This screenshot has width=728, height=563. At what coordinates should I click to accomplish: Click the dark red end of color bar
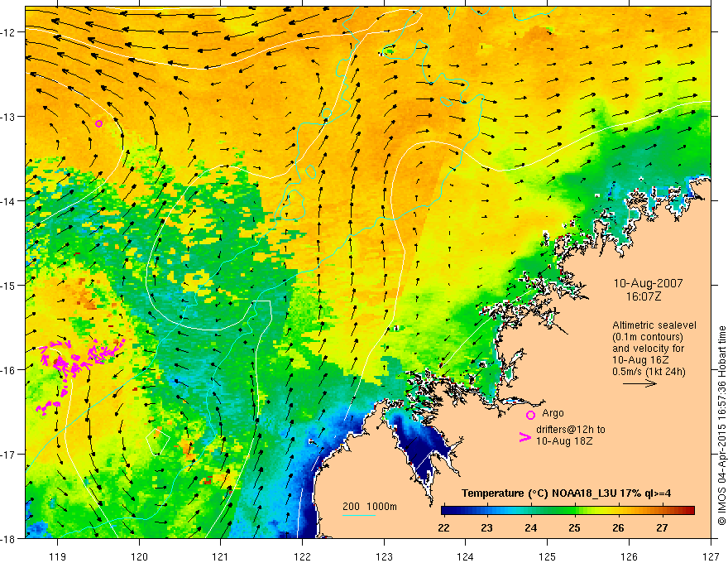pos(690,511)
